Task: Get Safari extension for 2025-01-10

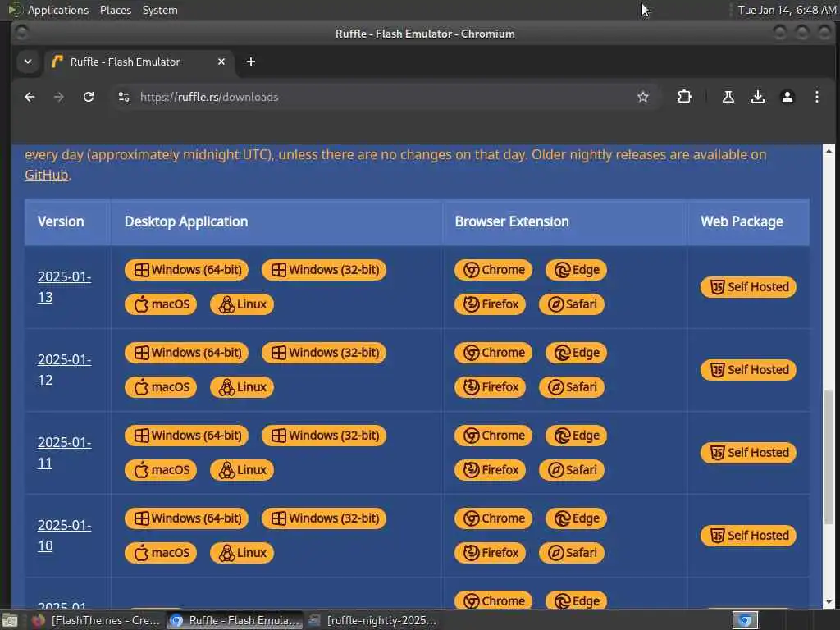Action: [572, 553]
